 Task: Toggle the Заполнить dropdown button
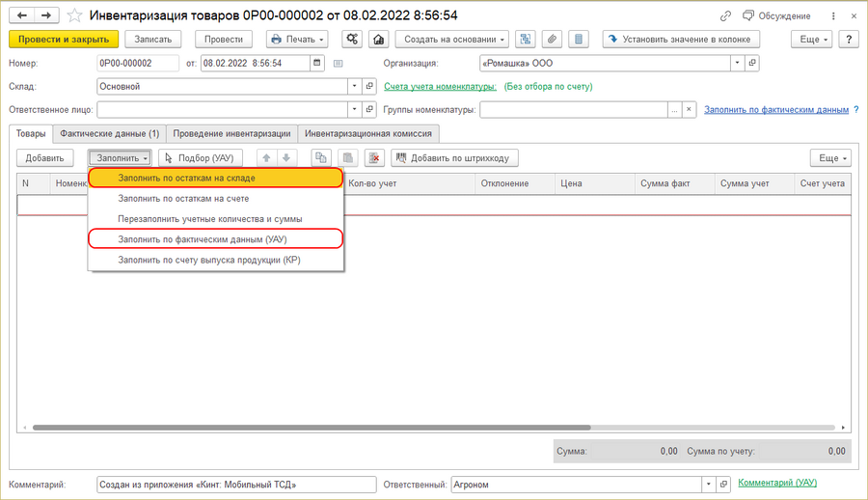tap(121, 158)
